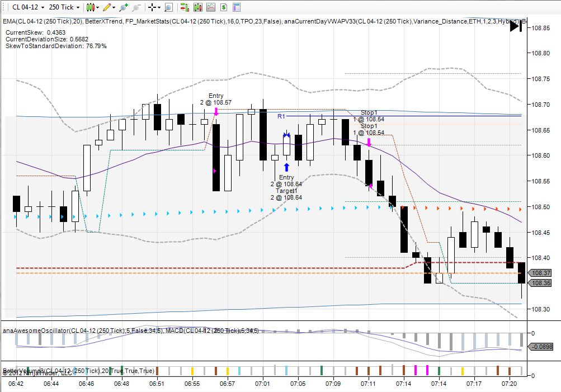Click the zoom in magnifier icon
The width and height of the screenshot is (561, 392).
124,7
